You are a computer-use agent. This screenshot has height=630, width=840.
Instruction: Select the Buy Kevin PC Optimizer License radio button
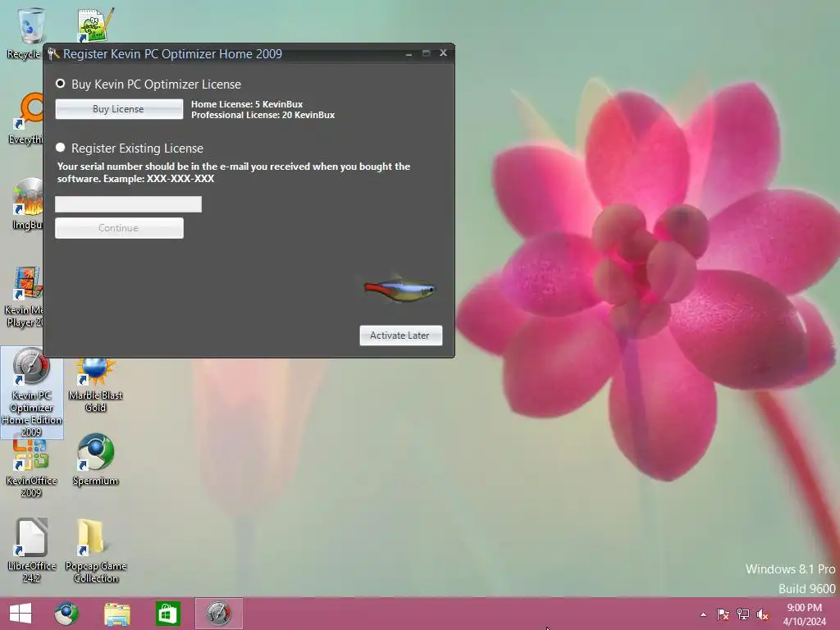61,84
